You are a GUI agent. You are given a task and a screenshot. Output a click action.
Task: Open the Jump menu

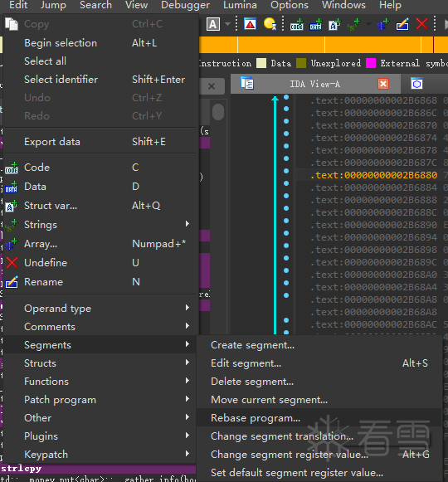pos(53,5)
